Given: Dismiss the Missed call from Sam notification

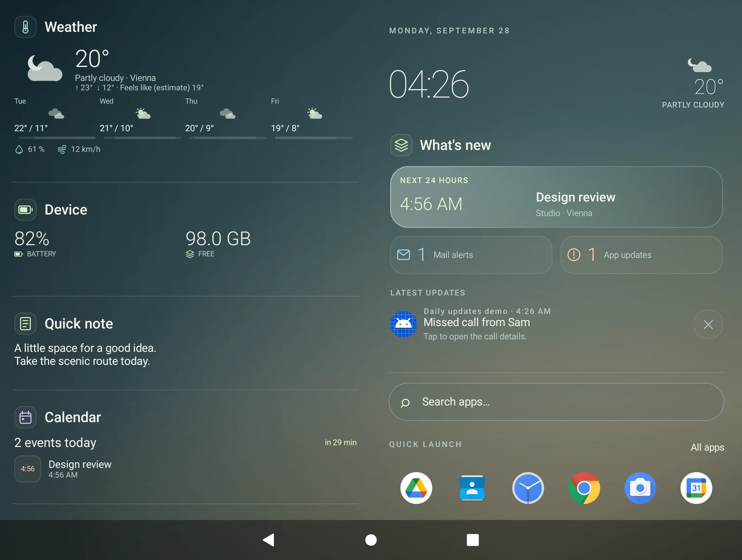Looking at the screenshot, I should (708, 325).
